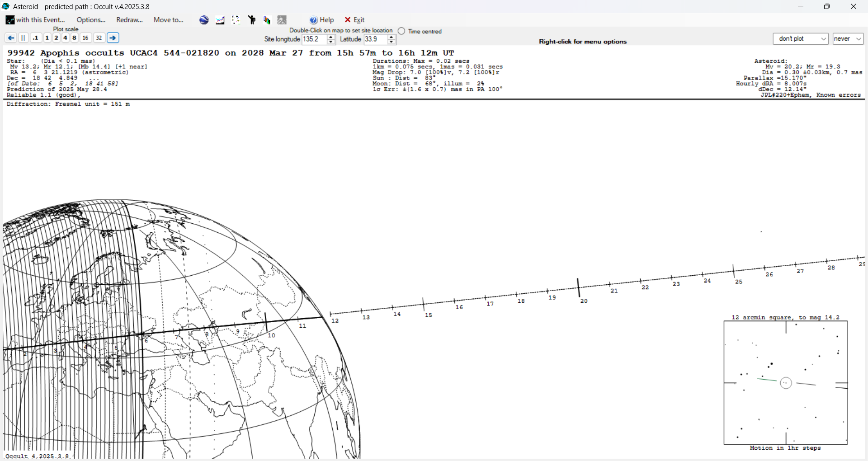Click the Exit menu item
Image resolution: width=868 pixels, height=461 pixels.
(355, 20)
